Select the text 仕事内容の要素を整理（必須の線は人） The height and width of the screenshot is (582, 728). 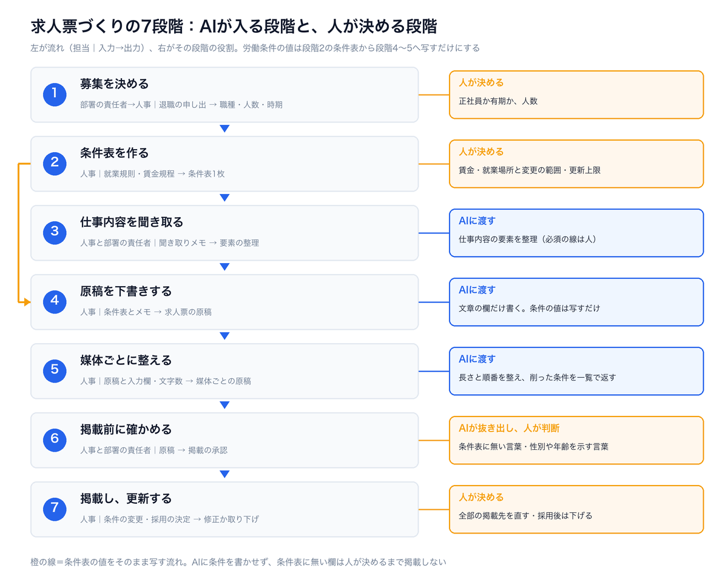(528, 239)
